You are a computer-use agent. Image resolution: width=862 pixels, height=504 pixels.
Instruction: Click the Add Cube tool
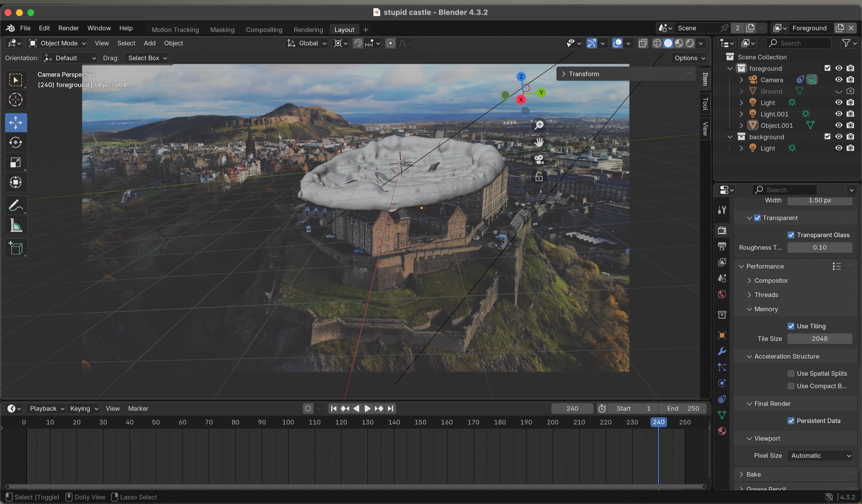pos(16,248)
